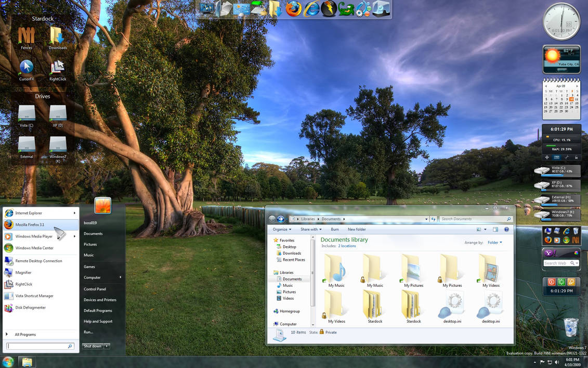Click All Programs in Start menu
Screen dimensions: 588x368
coord(25,334)
